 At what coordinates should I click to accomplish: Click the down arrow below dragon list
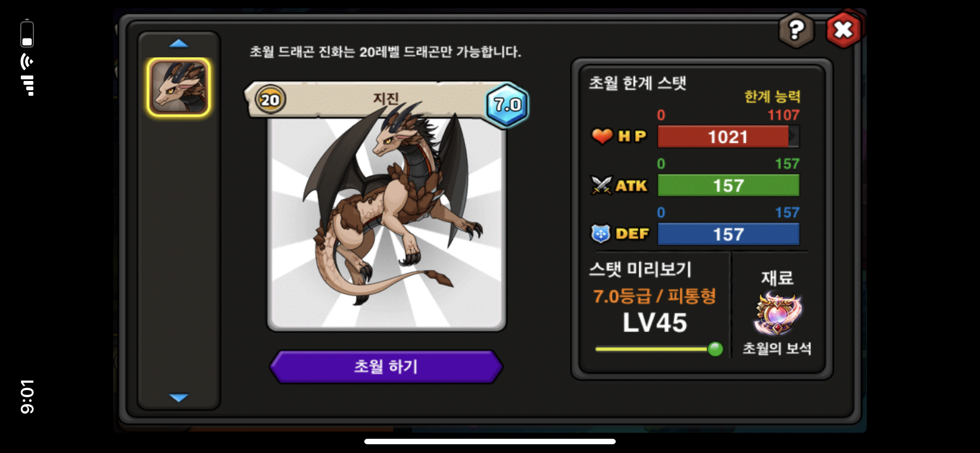click(179, 397)
